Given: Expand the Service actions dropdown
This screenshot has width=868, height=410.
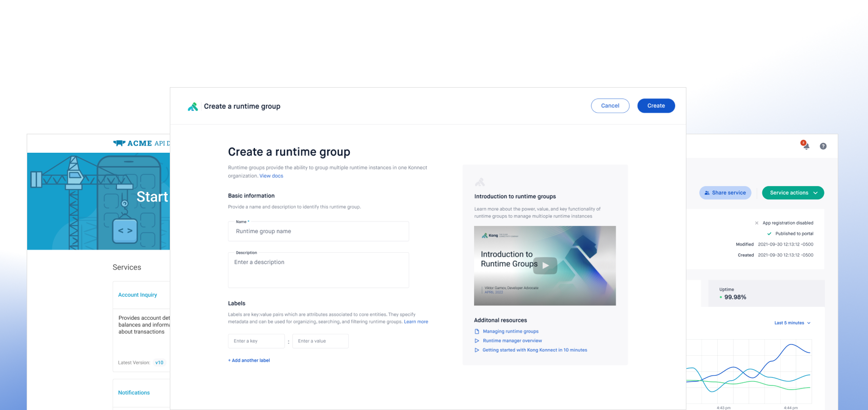Looking at the screenshot, I should tap(793, 193).
